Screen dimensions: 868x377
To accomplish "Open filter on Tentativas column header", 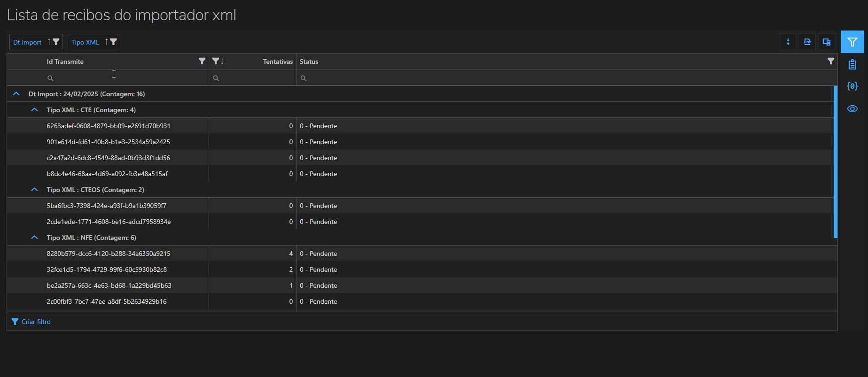I will click(x=215, y=61).
